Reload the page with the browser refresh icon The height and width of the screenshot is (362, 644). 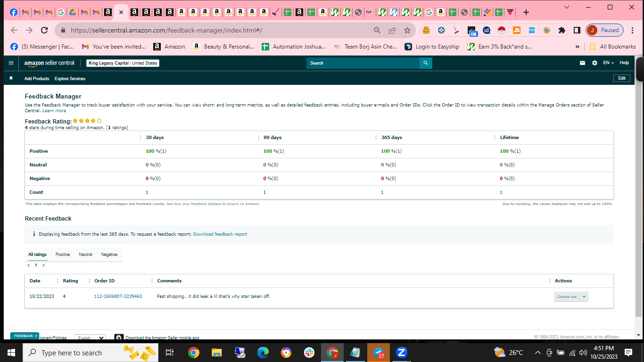click(44, 30)
